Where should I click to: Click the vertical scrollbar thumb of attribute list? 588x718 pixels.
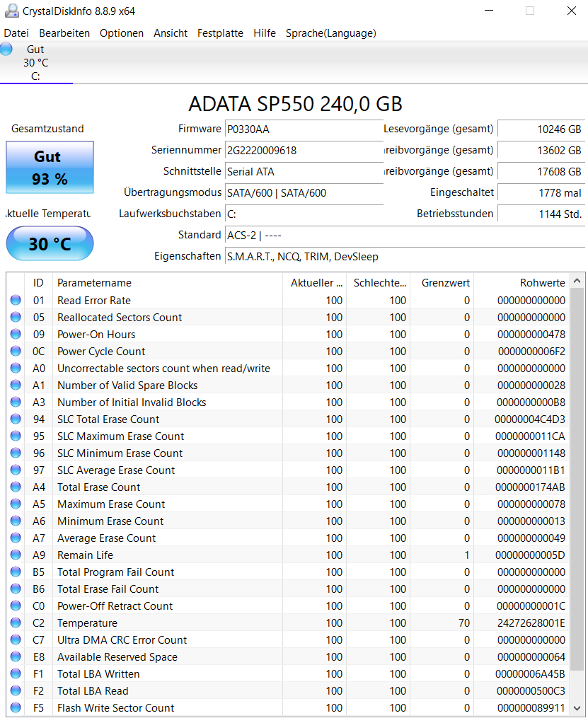(577, 478)
